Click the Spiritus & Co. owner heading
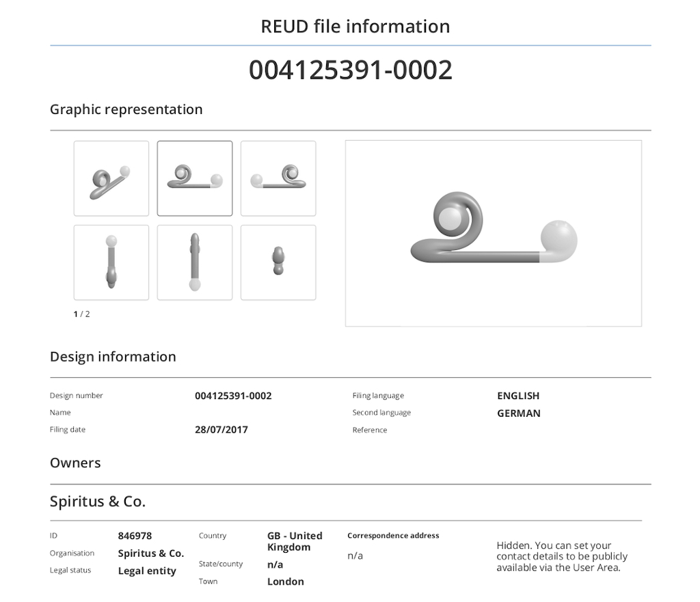 click(x=98, y=502)
